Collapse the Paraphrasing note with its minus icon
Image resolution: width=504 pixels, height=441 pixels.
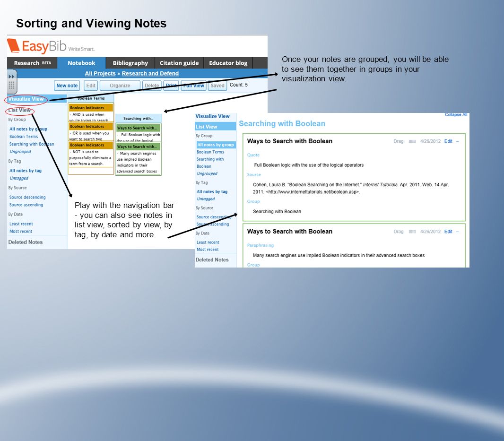457,232
